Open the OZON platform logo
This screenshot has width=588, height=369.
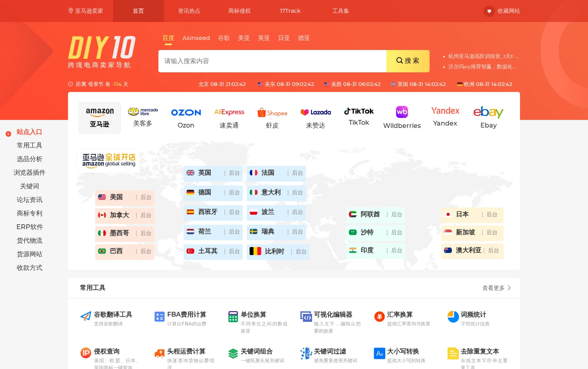pos(186,112)
